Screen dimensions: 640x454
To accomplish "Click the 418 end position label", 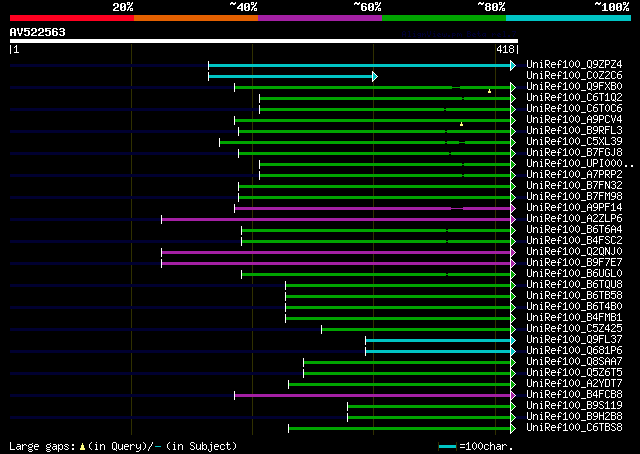I will 505,49.
